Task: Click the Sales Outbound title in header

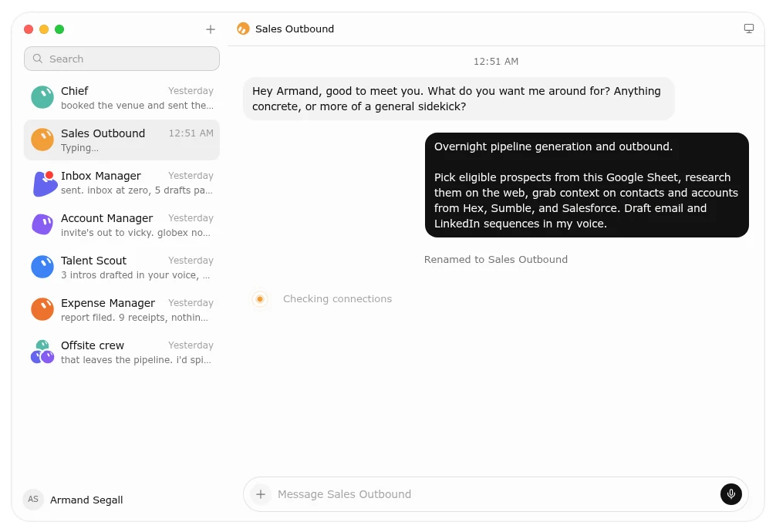Action: pyautogui.click(x=295, y=29)
